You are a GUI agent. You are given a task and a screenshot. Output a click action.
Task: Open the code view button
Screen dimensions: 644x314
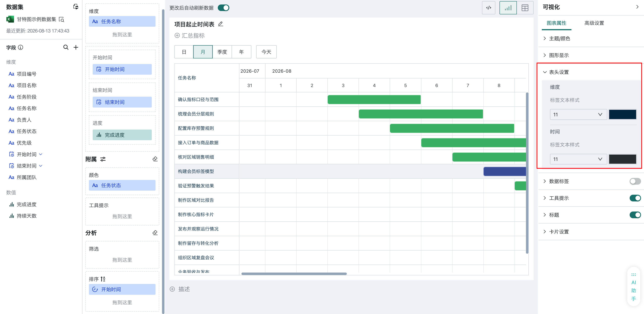point(489,8)
